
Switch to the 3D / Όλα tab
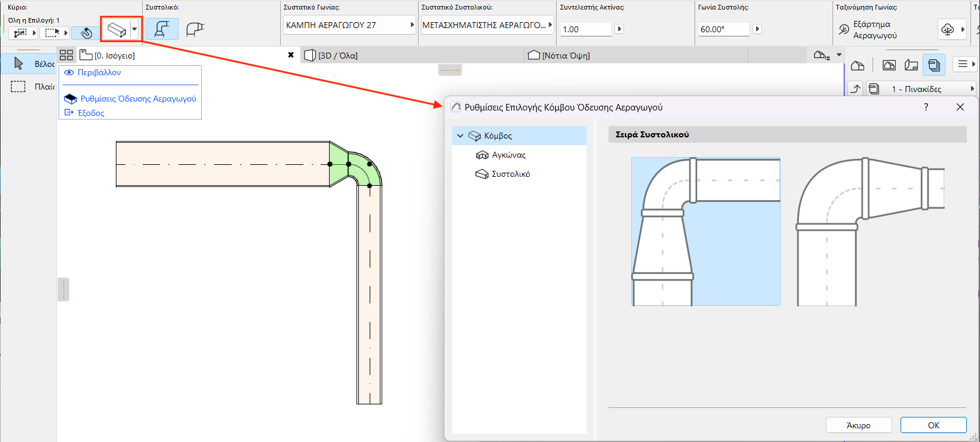point(338,56)
